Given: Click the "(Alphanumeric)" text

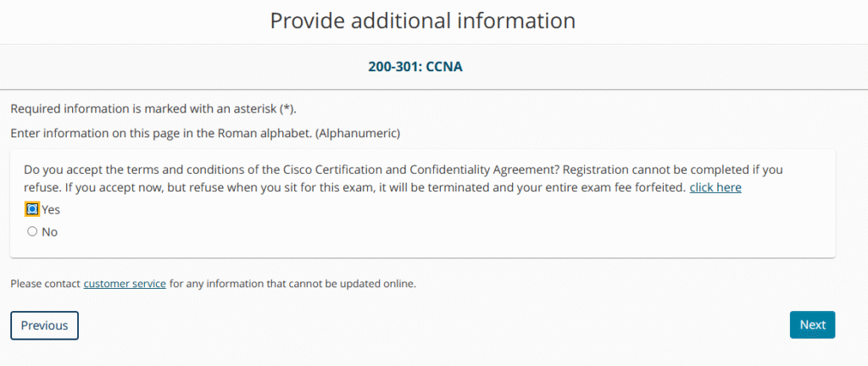Looking at the screenshot, I should click(x=366, y=133).
